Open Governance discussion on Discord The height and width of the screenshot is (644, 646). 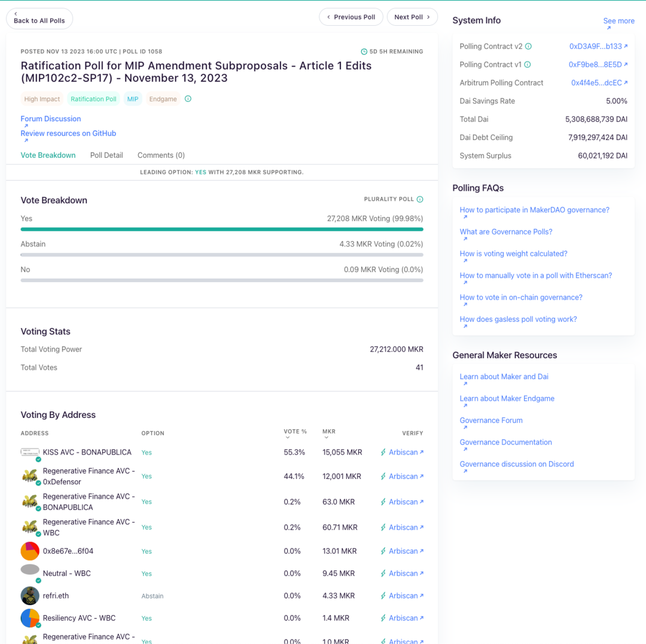(516, 463)
